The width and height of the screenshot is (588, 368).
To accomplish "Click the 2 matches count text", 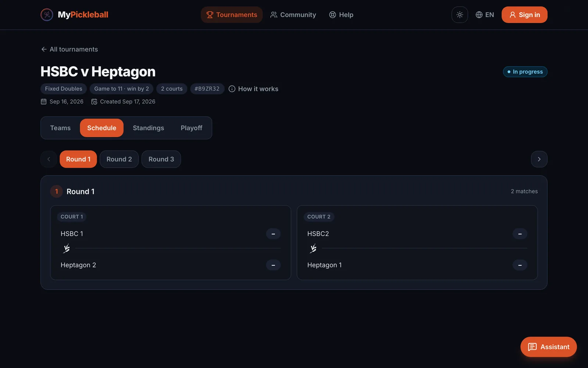I will click(524, 191).
